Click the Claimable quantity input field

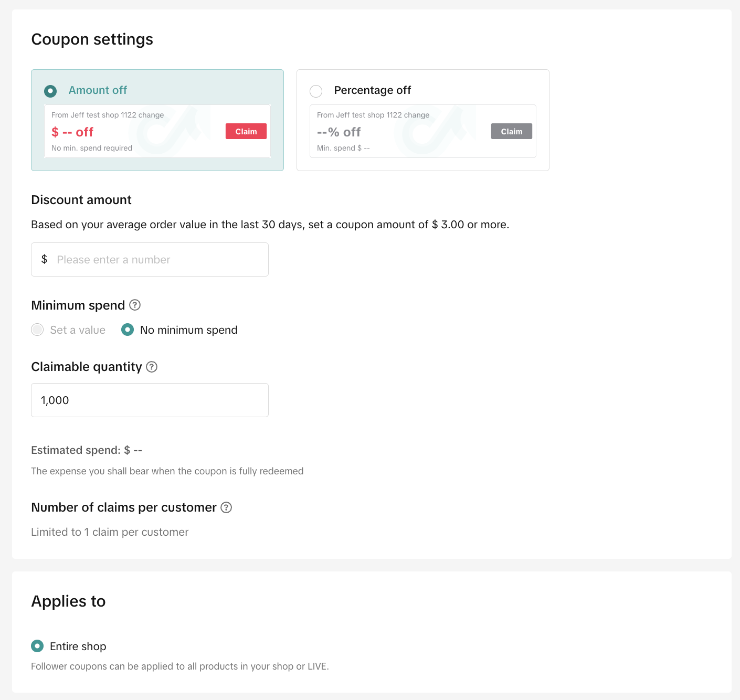click(150, 400)
